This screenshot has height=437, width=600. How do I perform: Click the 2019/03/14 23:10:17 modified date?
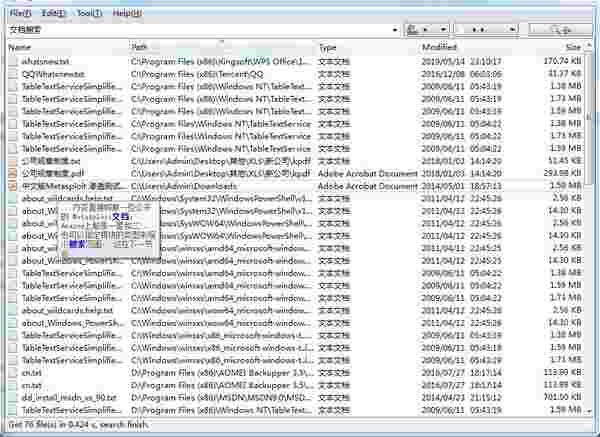pos(461,61)
